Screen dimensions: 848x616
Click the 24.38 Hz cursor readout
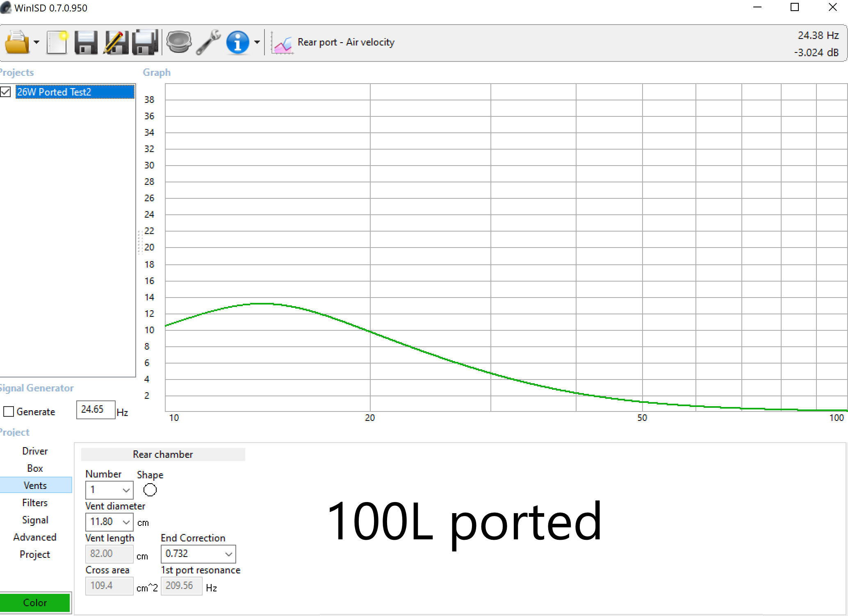tap(818, 35)
